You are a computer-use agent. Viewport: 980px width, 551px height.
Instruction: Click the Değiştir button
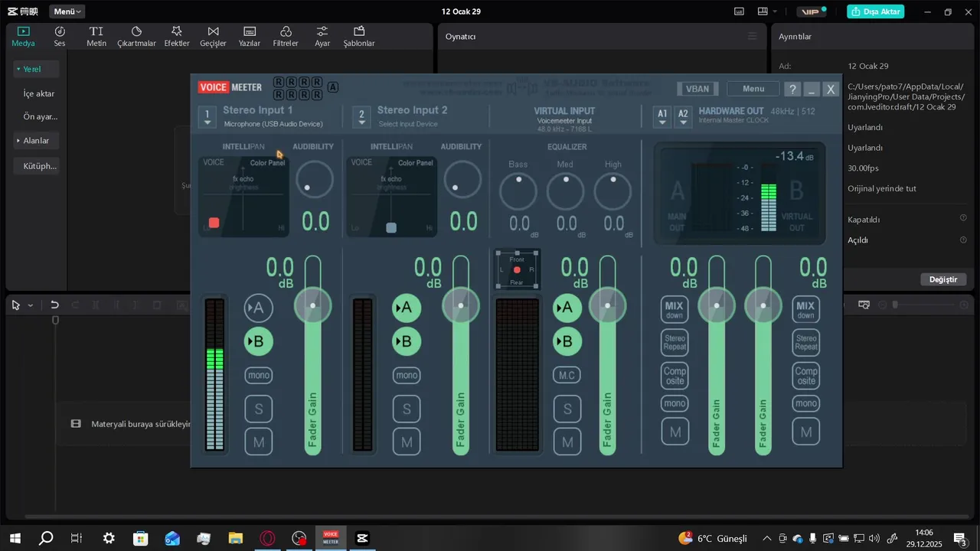[943, 279]
